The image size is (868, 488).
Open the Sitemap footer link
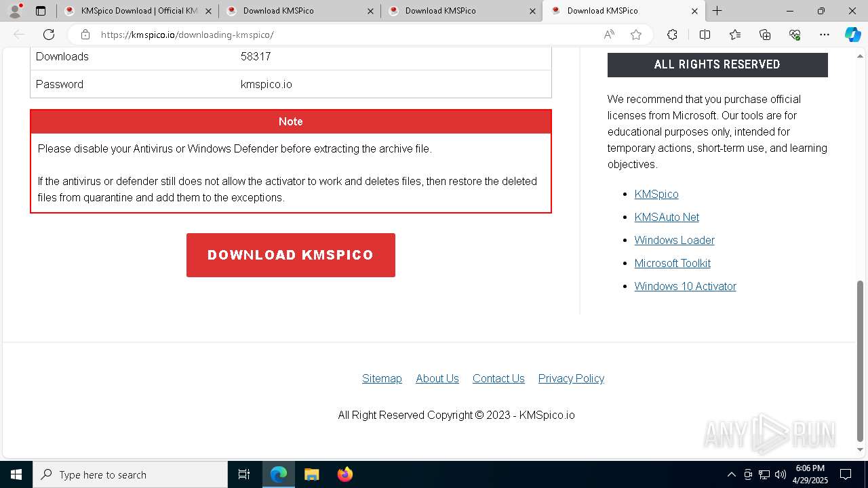382,378
